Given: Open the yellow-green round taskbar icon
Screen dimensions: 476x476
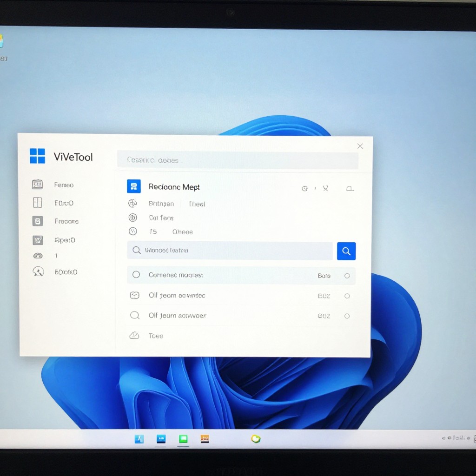Looking at the screenshot, I should point(256,439).
